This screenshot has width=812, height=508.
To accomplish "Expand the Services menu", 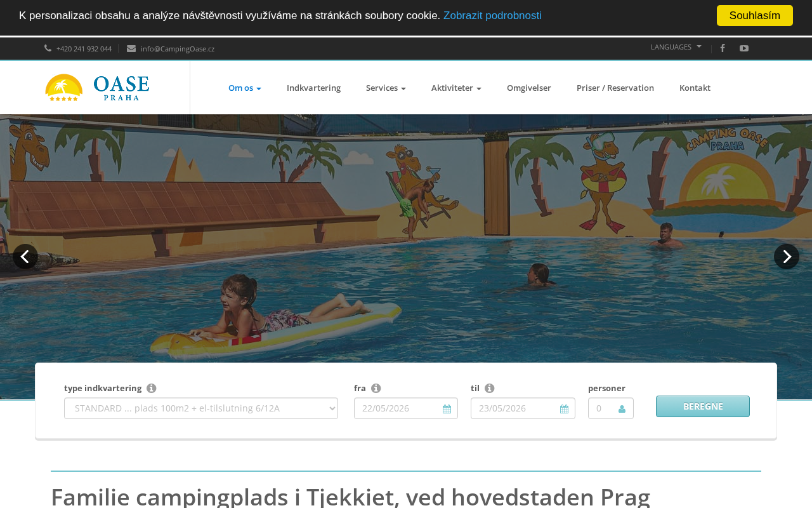I will click(x=386, y=88).
